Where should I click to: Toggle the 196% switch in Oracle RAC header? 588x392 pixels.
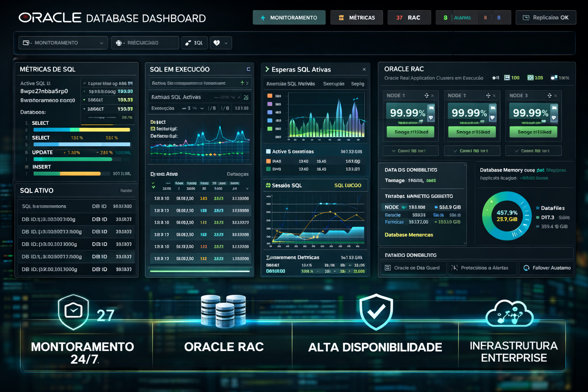554,78
